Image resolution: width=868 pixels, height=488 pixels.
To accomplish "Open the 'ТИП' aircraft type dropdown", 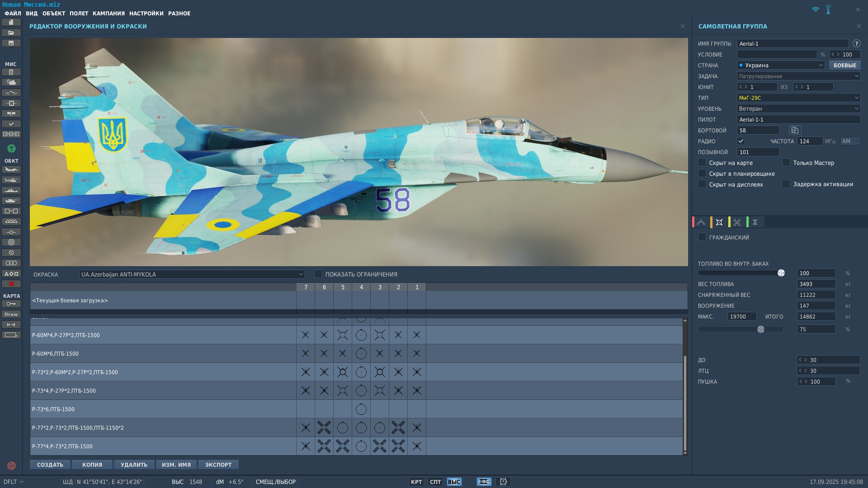I will [x=856, y=98].
